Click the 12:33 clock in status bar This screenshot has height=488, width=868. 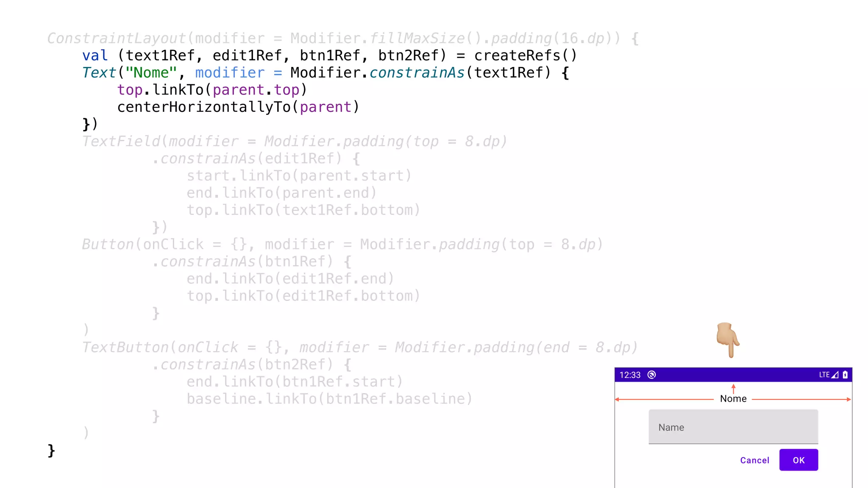(630, 375)
